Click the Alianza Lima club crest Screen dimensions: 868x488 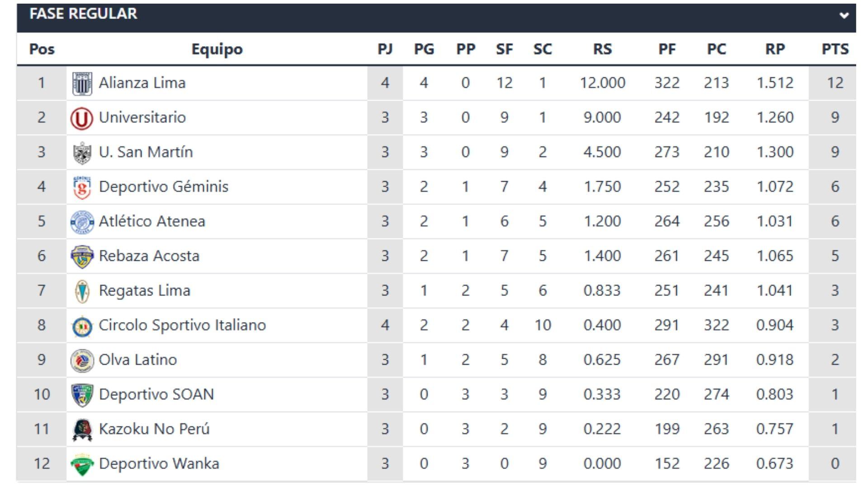coord(82,82)
